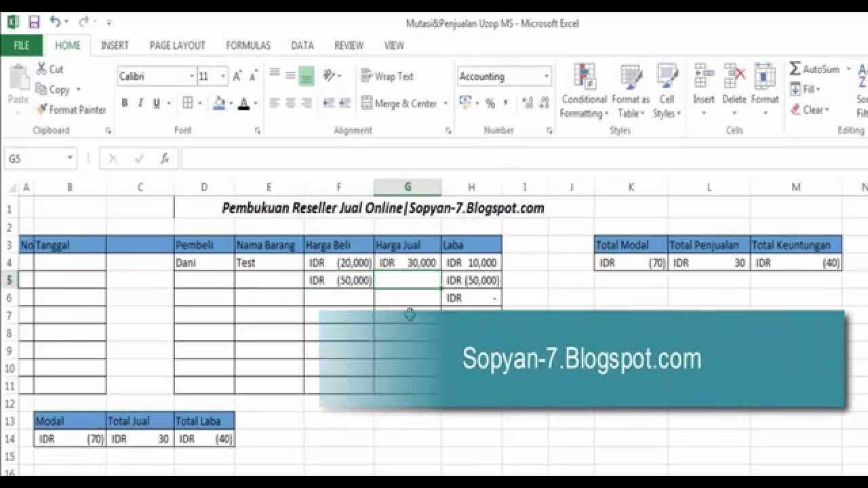Undo the last action

point(56,22)
